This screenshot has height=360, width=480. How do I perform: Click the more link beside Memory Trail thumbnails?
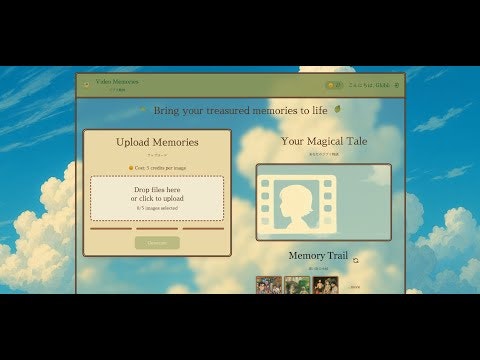[x=354, y=287]
